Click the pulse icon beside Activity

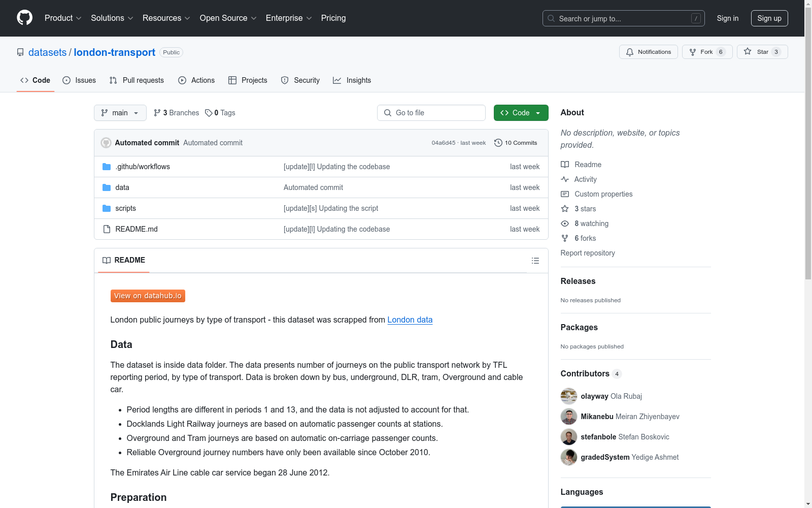pyautogui.click(x=565, y=179)
